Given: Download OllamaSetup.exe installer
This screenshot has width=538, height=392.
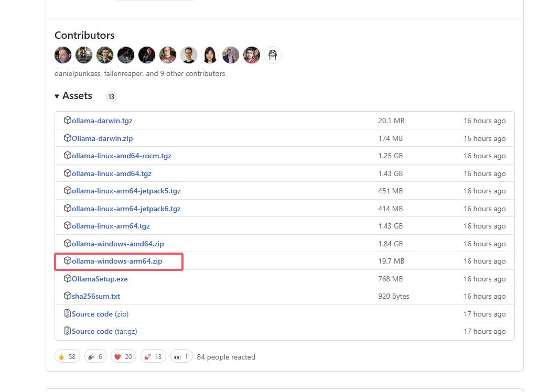Looking at the screenshot, I should [100, 279].
